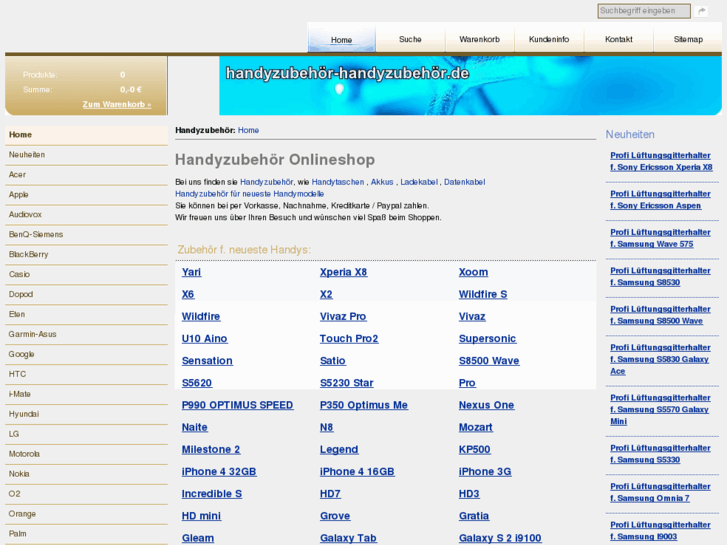Click the Home breadcrumb link
Screen dimensions: 727x545
pos(249,130)
